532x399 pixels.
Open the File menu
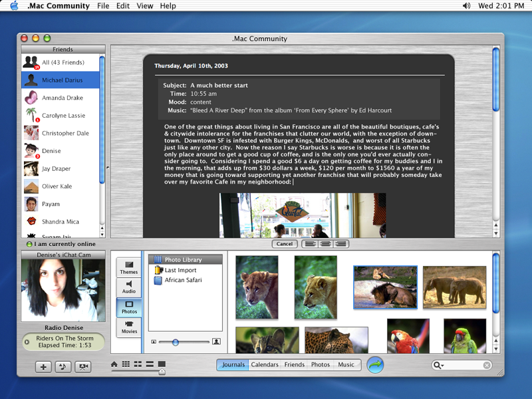103,6
